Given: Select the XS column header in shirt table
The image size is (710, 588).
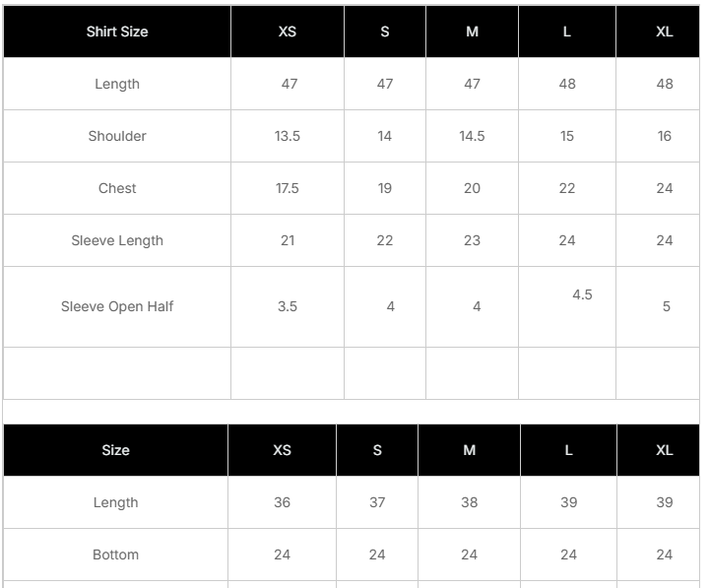Looking at the screenshot, I should 287,32.
